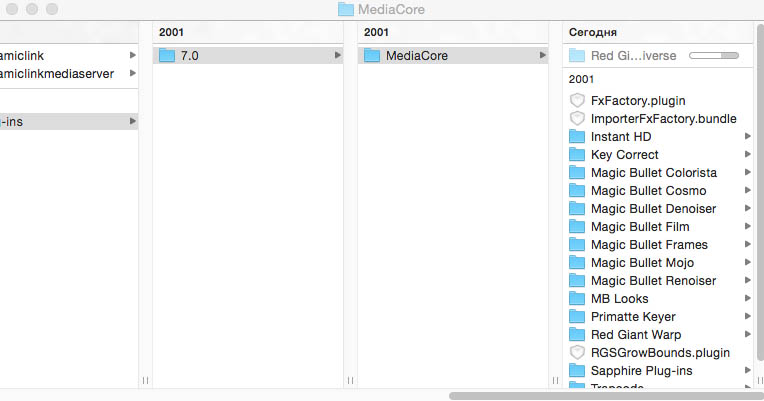Click the Sapphire Plug-ins folder icon
The image size is (764, 401).
[x=577, y=371]
